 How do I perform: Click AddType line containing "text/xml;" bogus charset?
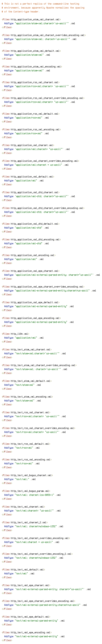[20, 479]
